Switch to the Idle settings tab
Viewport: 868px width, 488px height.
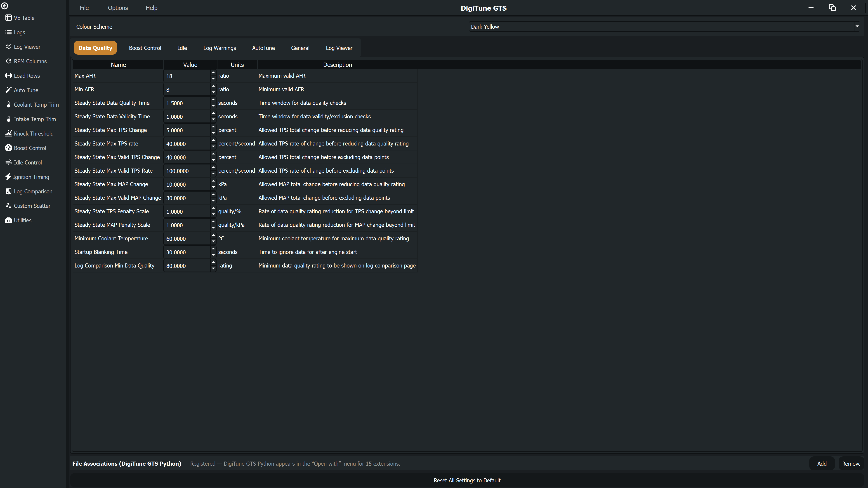tap(182, 48)
